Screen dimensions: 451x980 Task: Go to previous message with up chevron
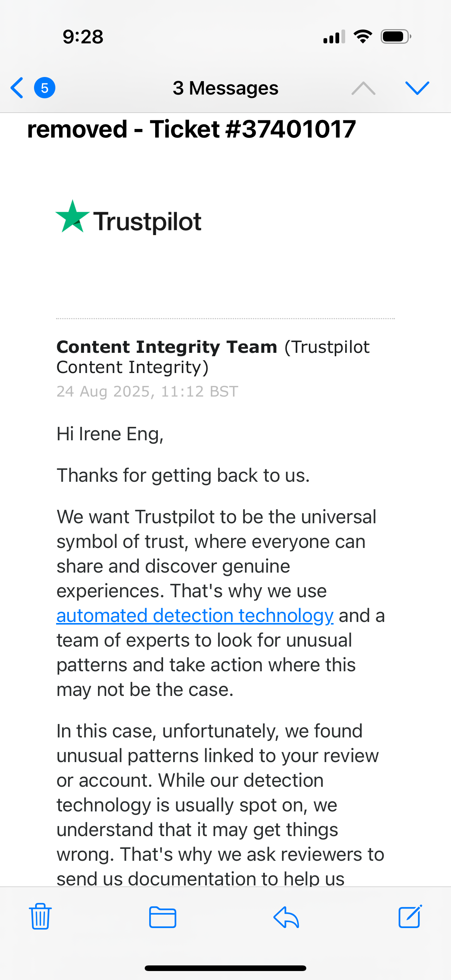(363, 88)
